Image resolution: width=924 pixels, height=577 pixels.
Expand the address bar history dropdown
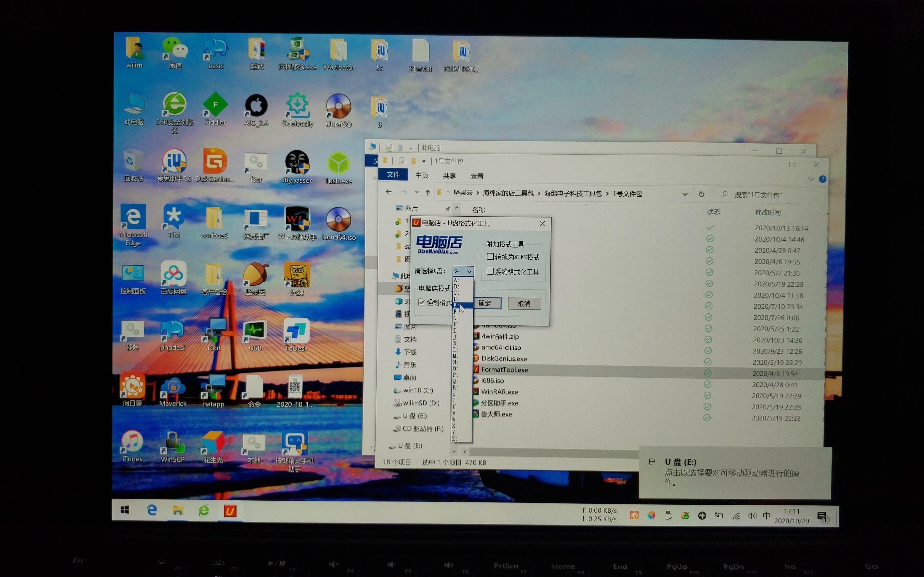tap(685, 194)
